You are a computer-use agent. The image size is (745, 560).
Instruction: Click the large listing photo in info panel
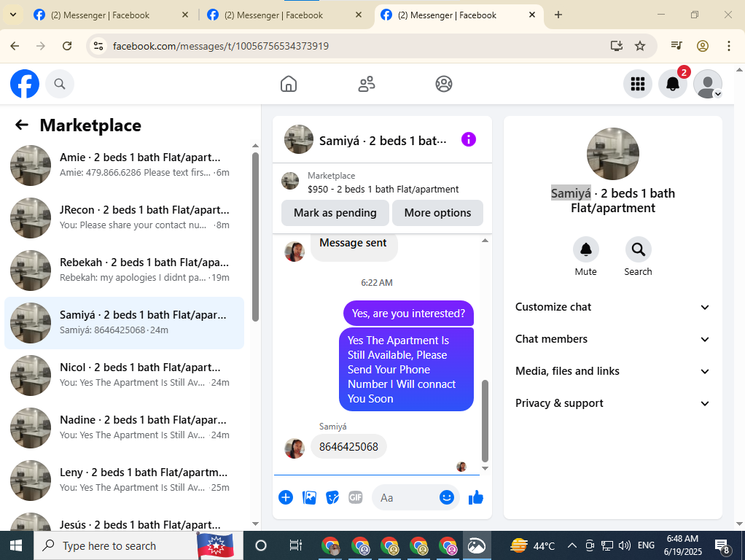pyautogui.click(x=613, y=154)
